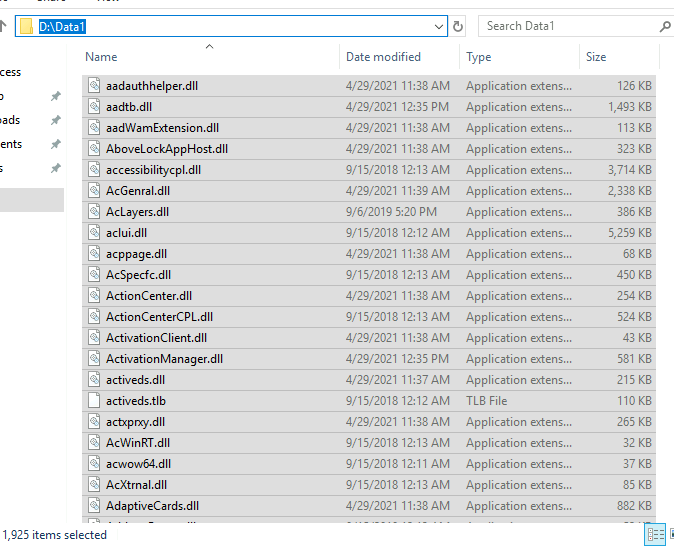Click the folder icon in address bar
This screenshot has width=674, height=547.
(x=27, y=26)
